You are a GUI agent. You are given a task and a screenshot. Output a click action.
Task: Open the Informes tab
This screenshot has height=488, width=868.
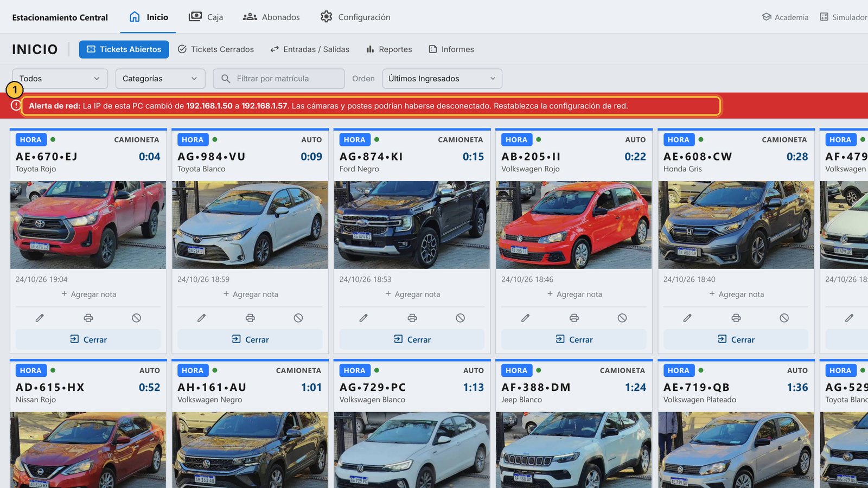451,49
